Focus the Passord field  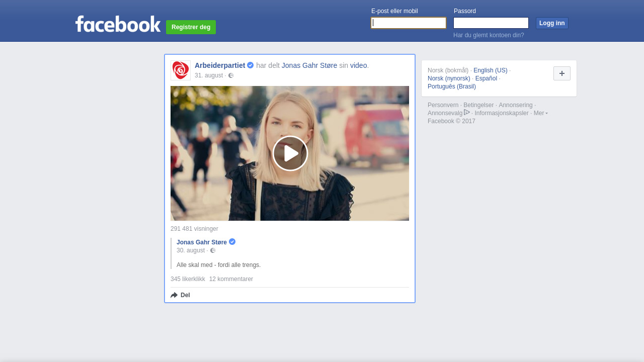(491, 23)
